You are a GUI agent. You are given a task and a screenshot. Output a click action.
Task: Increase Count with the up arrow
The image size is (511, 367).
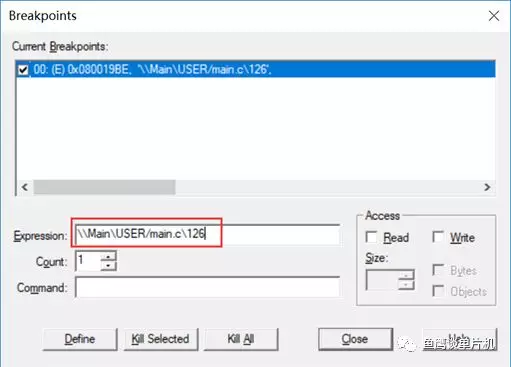pos(108,257)
